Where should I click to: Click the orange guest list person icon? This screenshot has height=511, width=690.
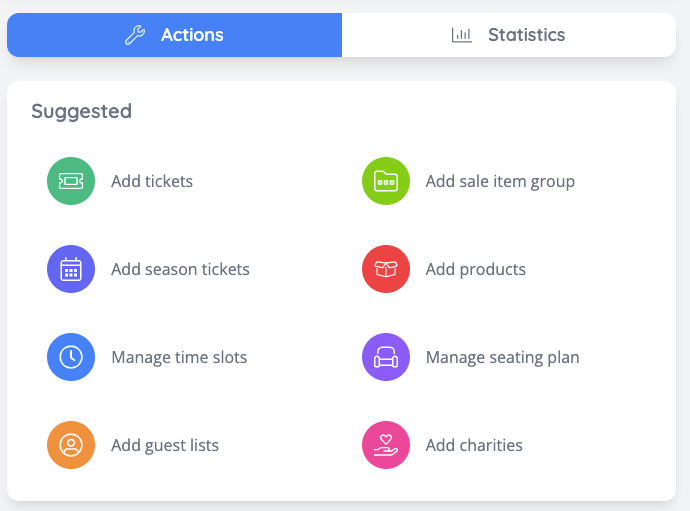point(71,446)
